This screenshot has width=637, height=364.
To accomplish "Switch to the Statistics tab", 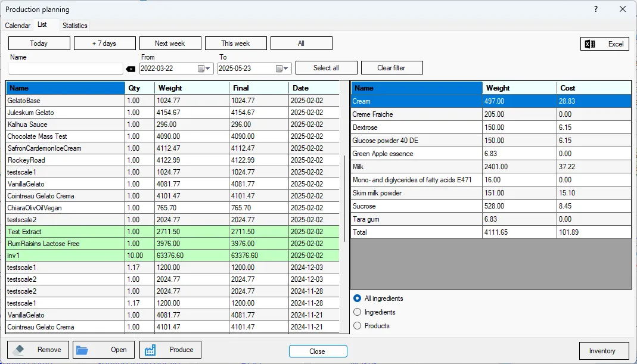I will tap(74, 25).
